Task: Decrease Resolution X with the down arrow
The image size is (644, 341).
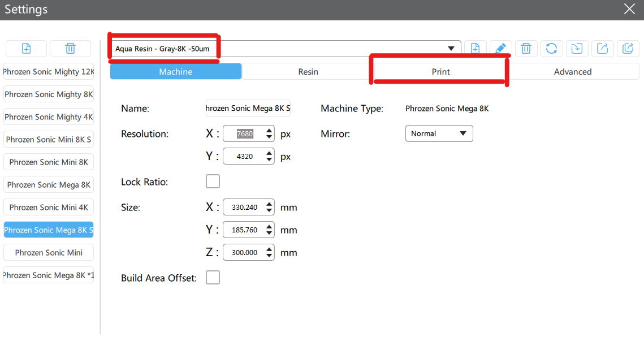Action: point(269,137)
